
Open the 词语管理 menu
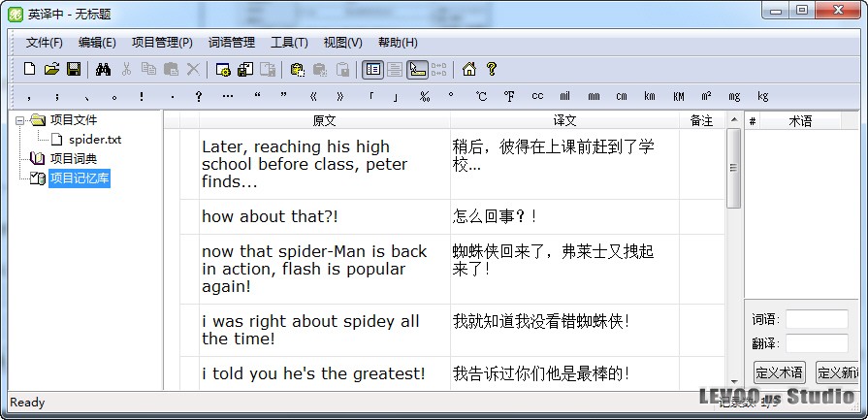(x=232, y=43)
